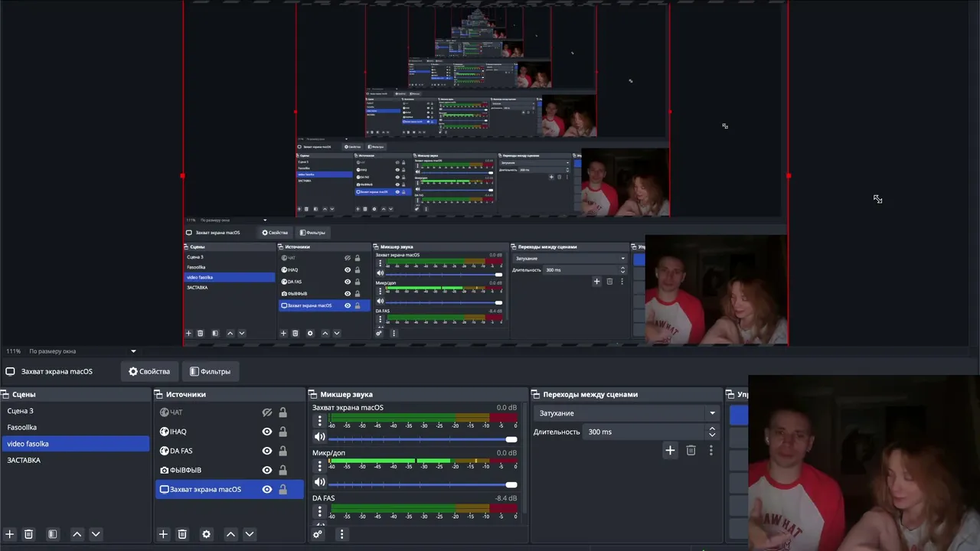This screenshot has height=551, width=980.
Task: Open scene filters icon in Scenes panel
Action: coord(52,534)
